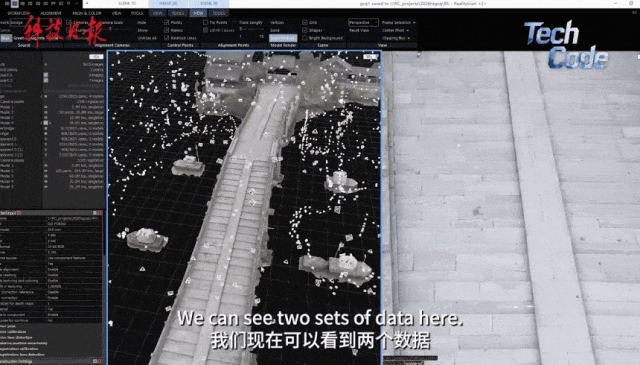This screenshot has width=640, height=365.
Task: Toggle the Names checkbox under Control Points
Action: pos(167,30)
